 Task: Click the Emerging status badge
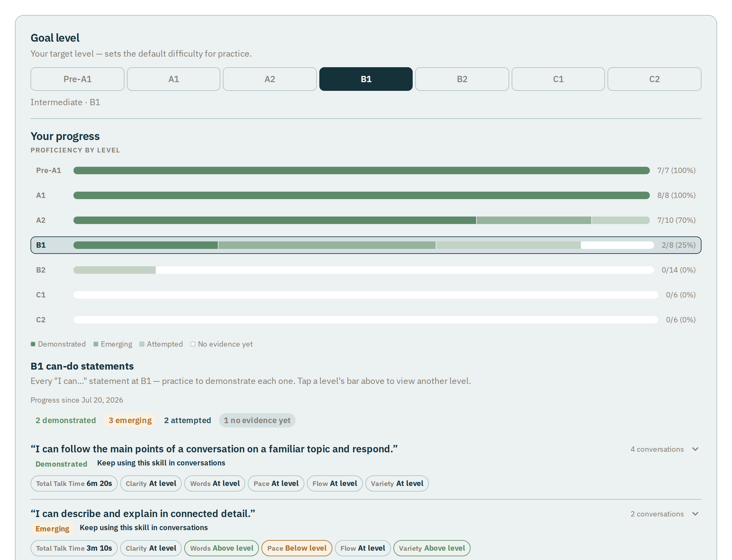point(52,529)
